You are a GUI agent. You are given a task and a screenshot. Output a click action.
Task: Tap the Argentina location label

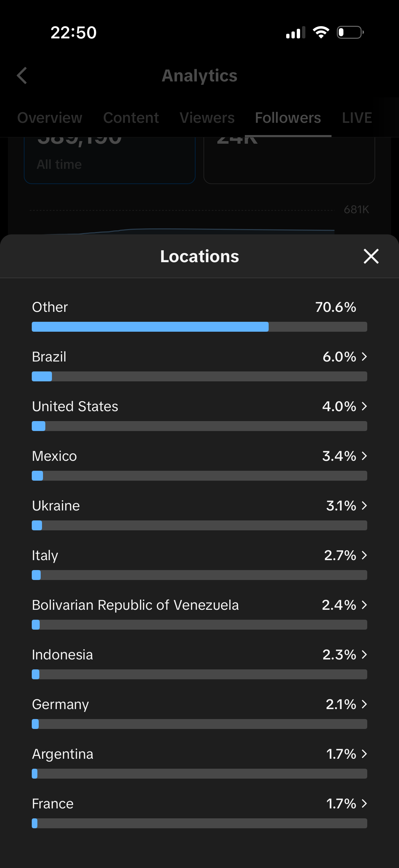click(63, 754)
